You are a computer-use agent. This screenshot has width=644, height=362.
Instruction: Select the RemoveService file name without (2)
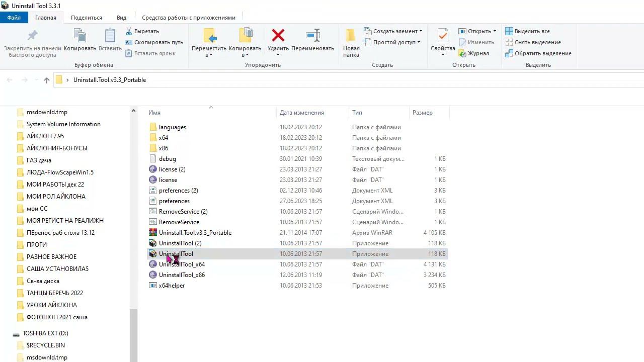(x=179, y=222)
